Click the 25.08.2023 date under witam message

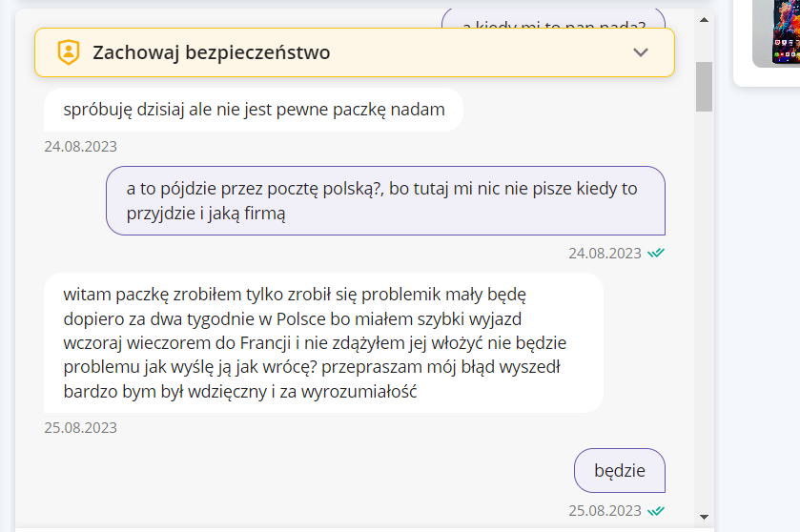[80, 427]
